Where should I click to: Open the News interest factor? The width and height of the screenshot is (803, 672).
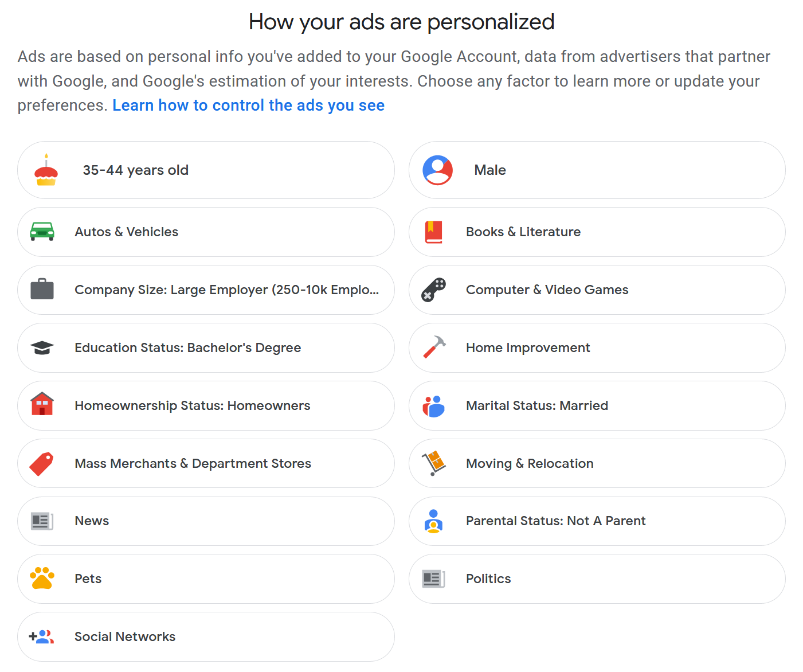[206, 521]
